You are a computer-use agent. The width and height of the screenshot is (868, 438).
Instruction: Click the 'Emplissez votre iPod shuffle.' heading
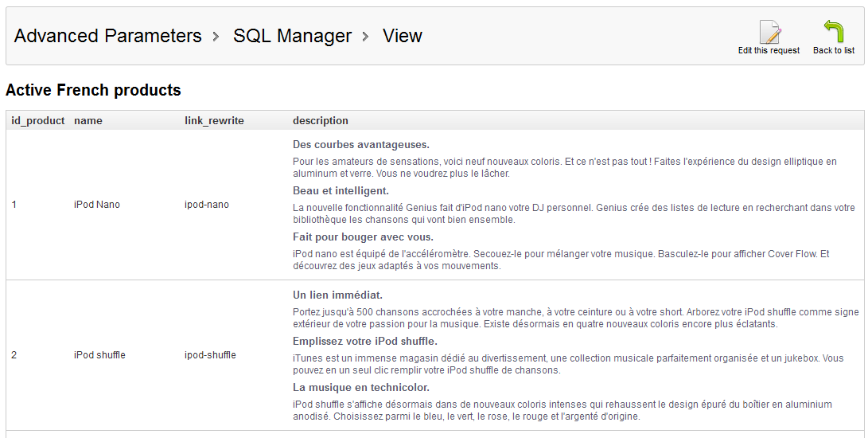click(x=365, y=341)
